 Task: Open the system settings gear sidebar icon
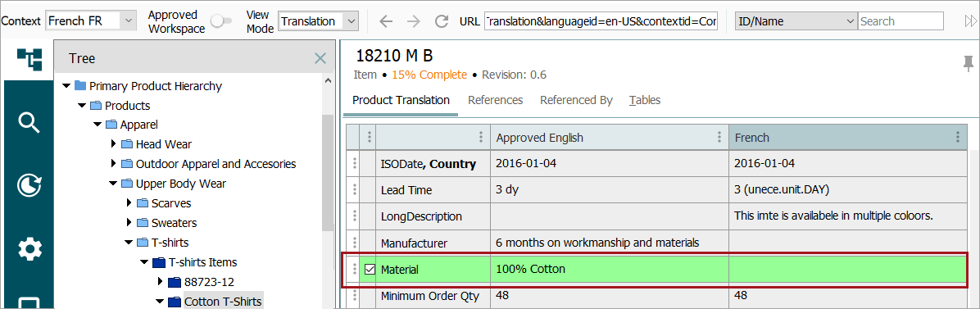coord(29,249)
